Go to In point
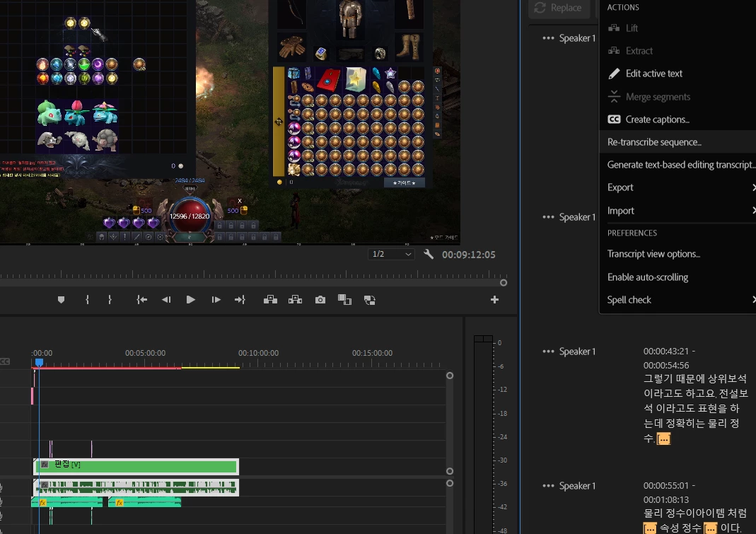 (141, 300)
